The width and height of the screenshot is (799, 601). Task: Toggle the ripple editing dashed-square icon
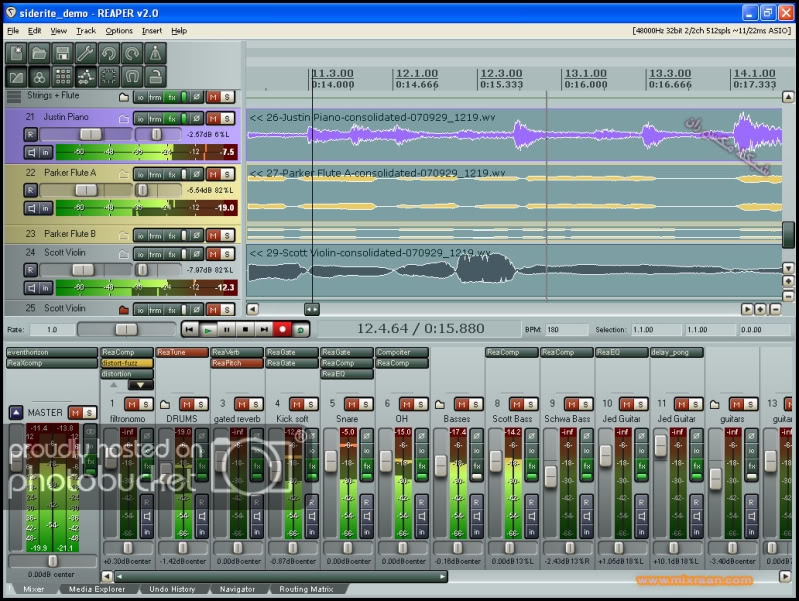tap(109, 77)
